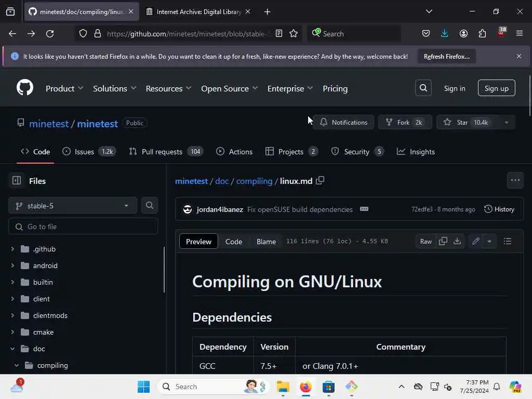Open a new browser tab

(267, 11)
